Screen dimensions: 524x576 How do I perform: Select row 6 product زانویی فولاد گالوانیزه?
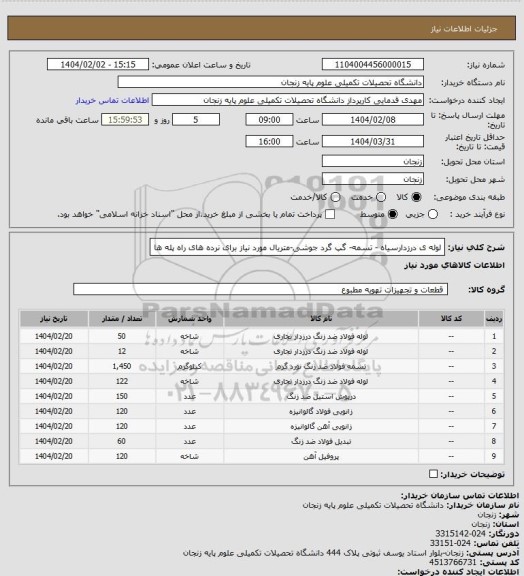(x=321, y=411)
